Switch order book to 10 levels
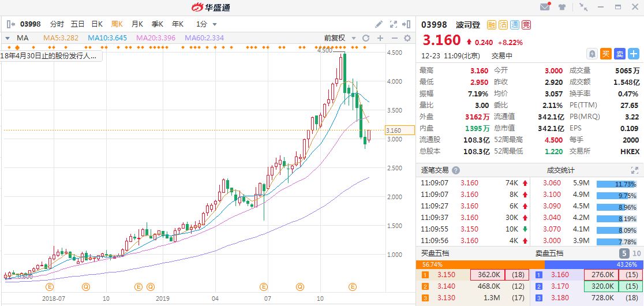Viewport: 644px width, 306px height. point(636,253)
